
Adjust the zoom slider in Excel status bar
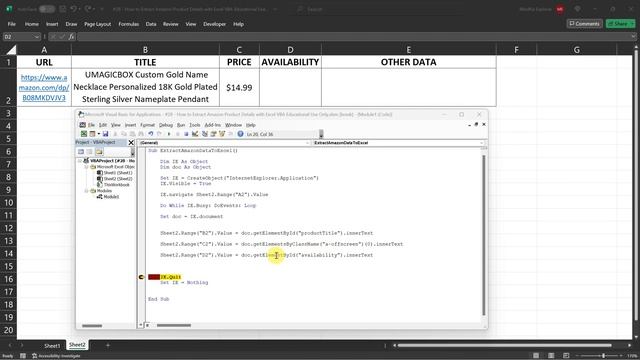tap(603, 356)
